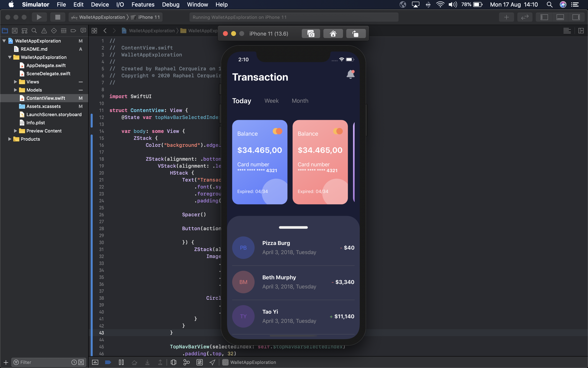Click the Simulate Location arrow icon
The width and height of the screenshot is (588, 368).
click(212, 362)
